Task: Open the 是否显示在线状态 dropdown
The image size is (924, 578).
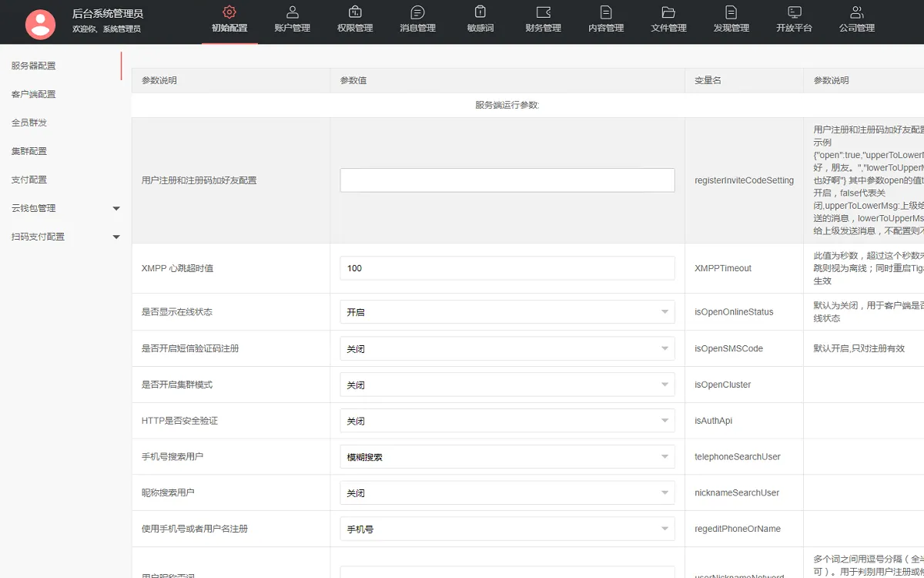Action: click(x=506, y=311)
